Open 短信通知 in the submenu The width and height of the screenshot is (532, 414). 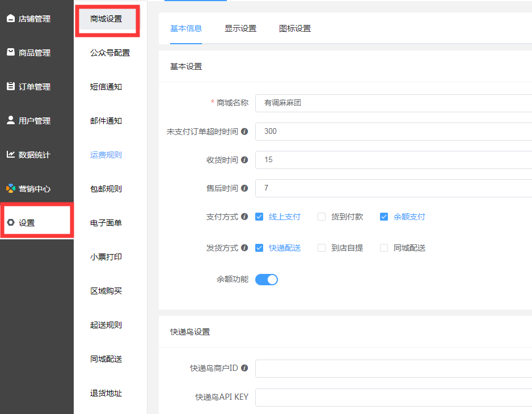click(x=106, y=87)
